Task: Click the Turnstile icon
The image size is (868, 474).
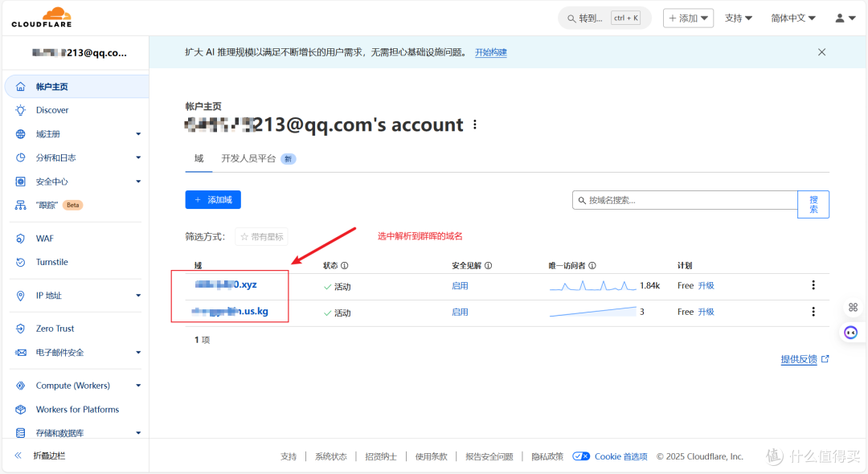Action: (20, 262)
